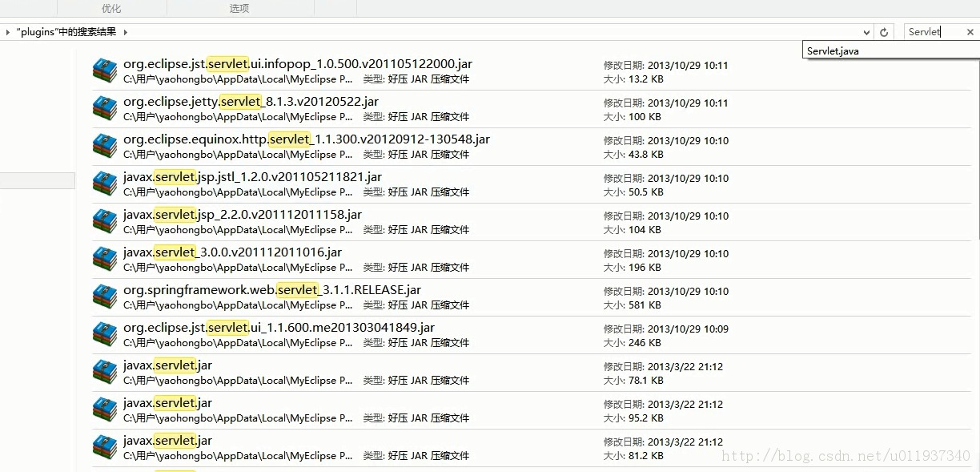Switch to the 选项 tab
The width and height of the screenshot is (980, 472).
(239, 8)
